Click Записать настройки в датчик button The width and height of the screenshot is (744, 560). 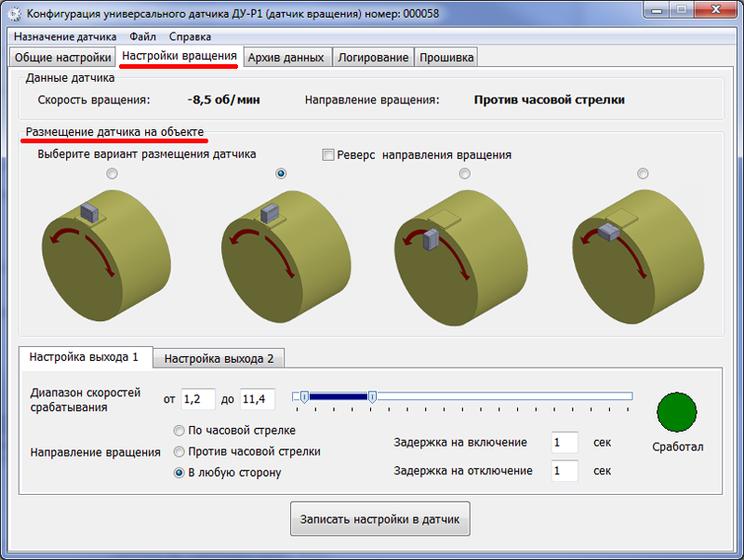[380, 519]
